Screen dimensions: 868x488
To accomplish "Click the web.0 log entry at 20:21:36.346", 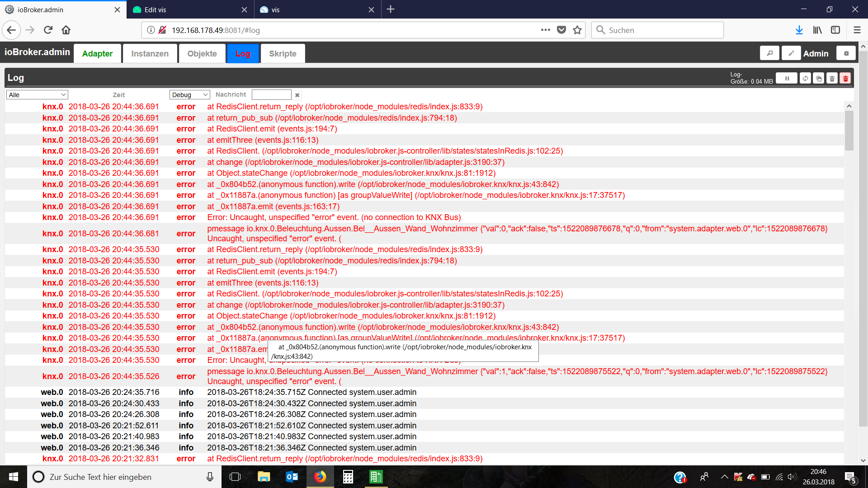I will click(x=424, y=448).
